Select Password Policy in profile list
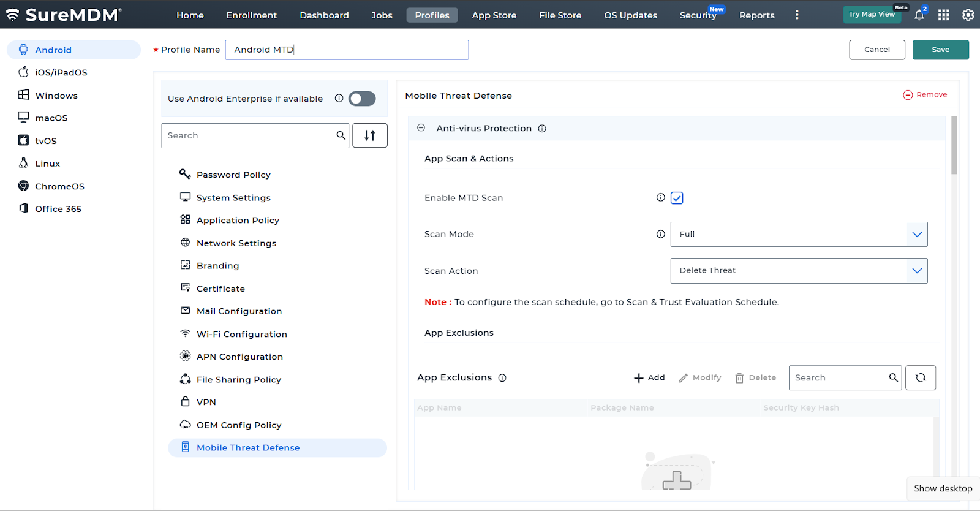 click(233, 175)
